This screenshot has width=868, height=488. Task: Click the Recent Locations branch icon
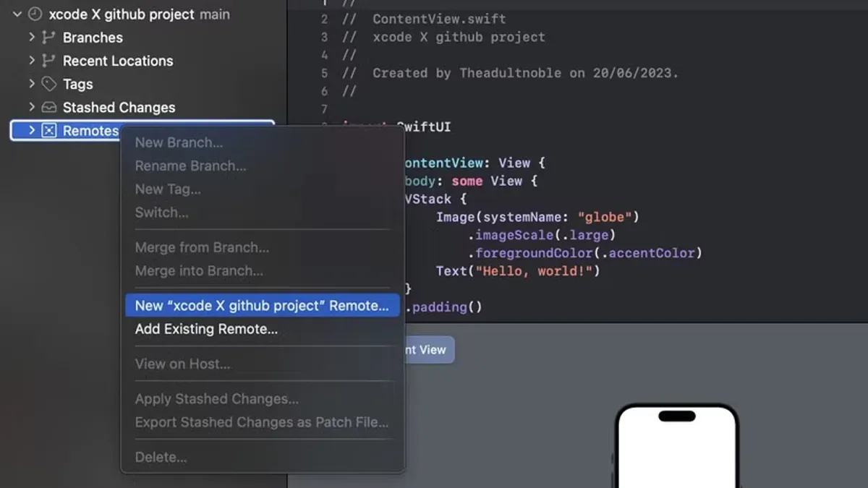tap(48, 60)
